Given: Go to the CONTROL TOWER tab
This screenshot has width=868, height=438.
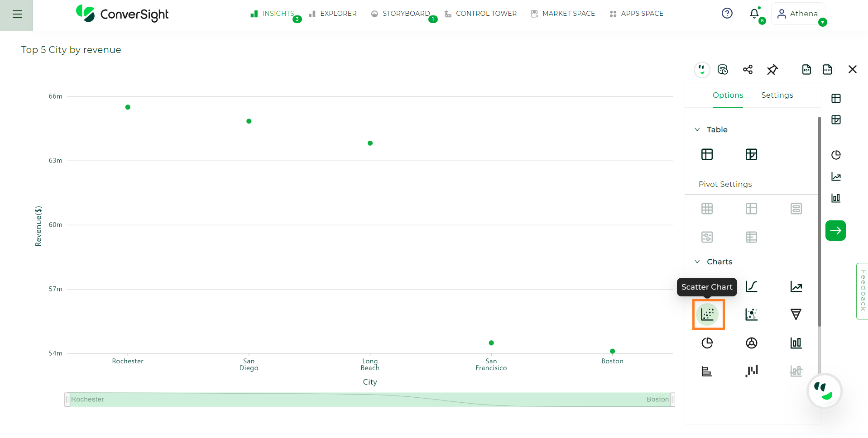Looking at the screenshot, I should (481, 14).
